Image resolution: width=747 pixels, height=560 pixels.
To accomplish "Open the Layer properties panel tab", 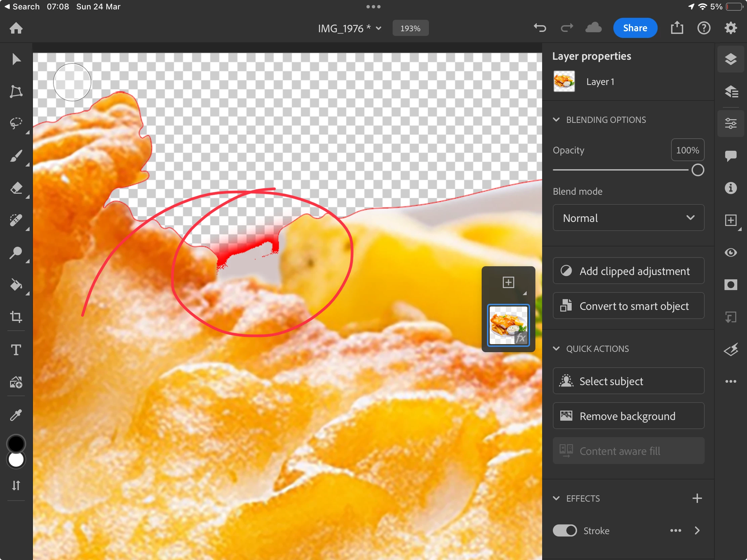I will 731,123.
